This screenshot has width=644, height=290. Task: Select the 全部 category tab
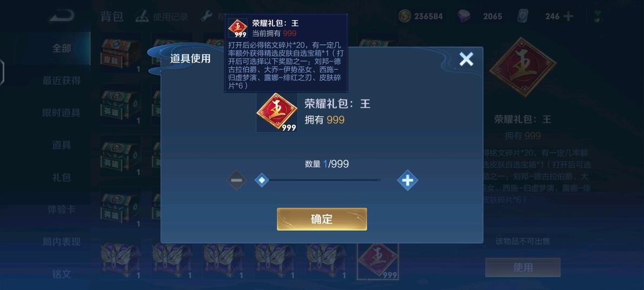61,48
